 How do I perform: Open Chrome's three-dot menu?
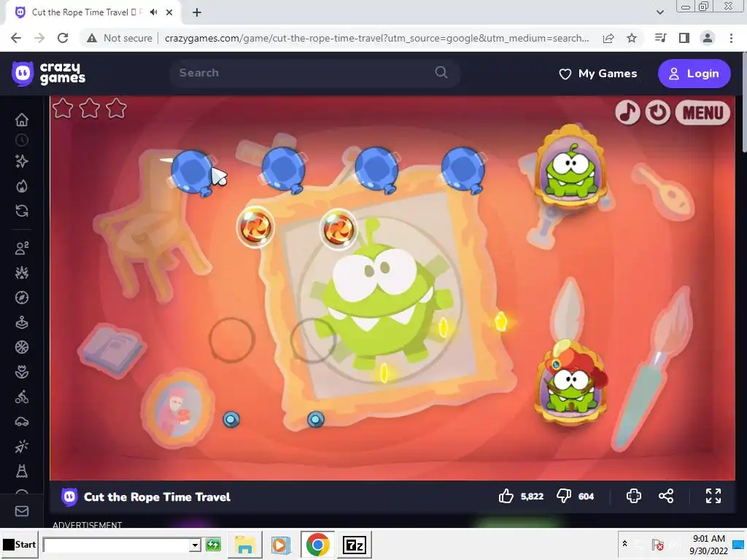pyautogui.click(x=731, y=38)
